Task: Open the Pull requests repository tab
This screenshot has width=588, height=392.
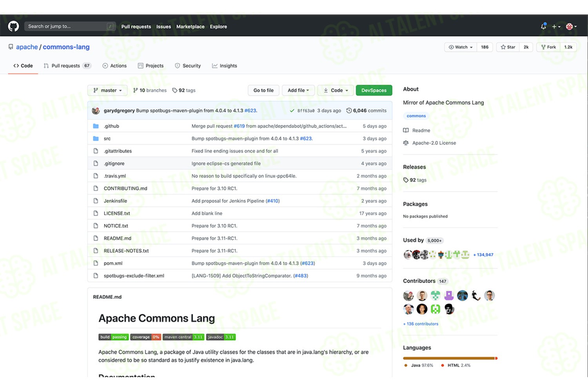Action: (67, 66)
